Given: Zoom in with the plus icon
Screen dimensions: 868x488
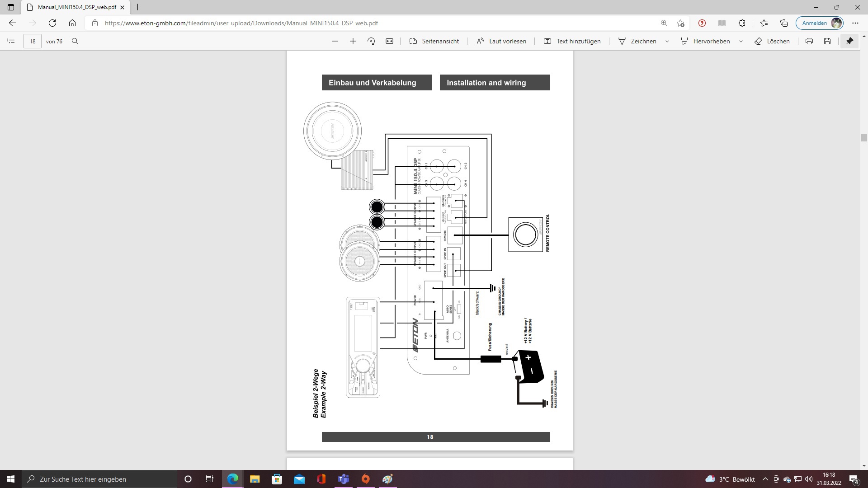Looking at the screenshot, I should click(353, 41).
